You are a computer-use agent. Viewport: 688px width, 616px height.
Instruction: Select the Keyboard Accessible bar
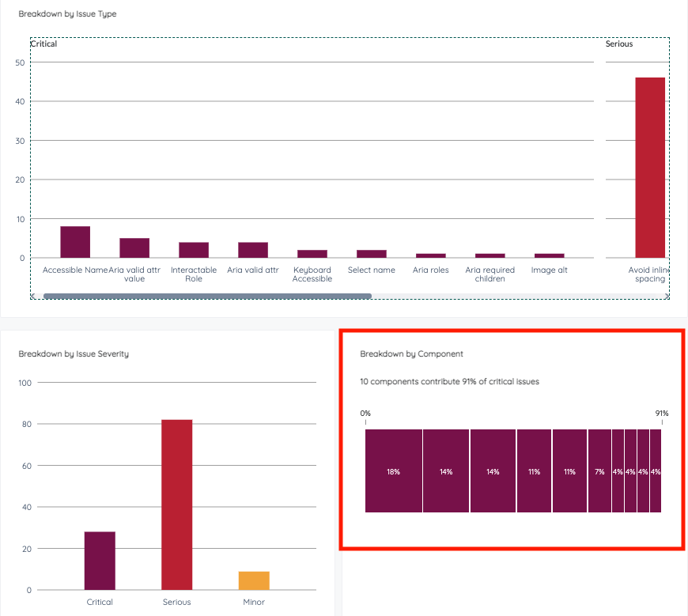tap(312, 254)
